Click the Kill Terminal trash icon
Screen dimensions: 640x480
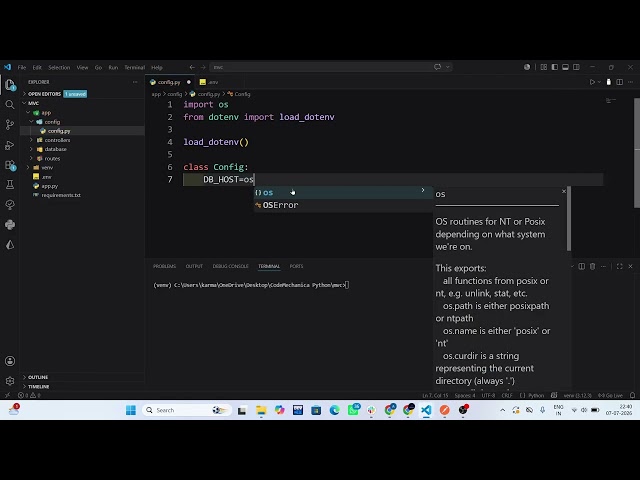point(593,266)
